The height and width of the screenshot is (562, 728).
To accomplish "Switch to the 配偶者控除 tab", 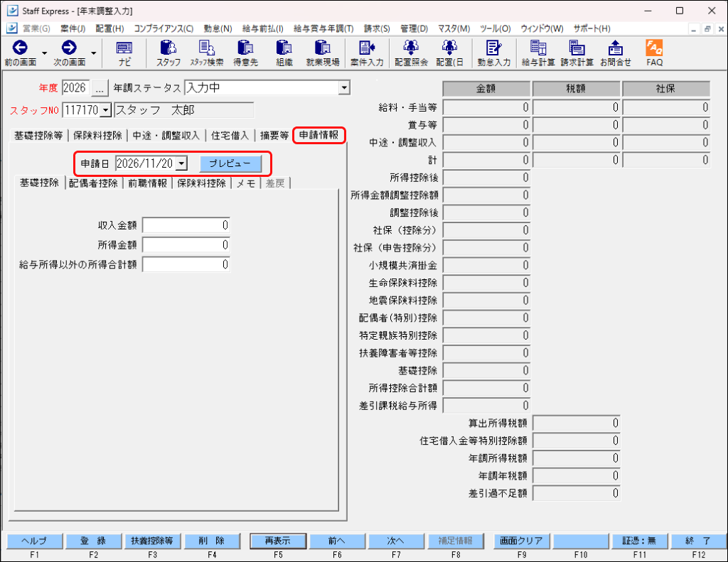I will point(93,183).
